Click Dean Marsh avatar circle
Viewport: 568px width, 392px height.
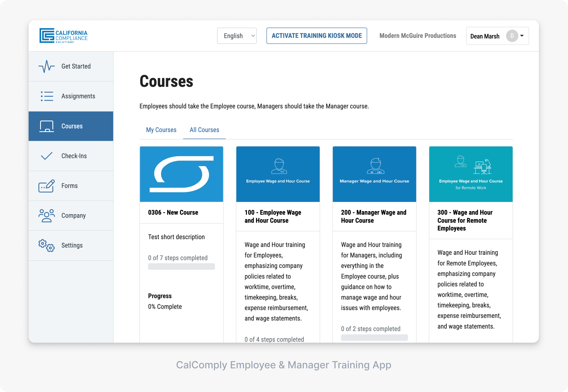[x=512, y=36]
